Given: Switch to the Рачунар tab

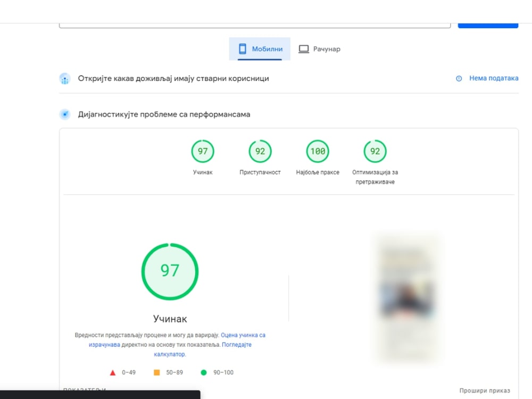Looking at the screenshot, I should coord(319,49).
